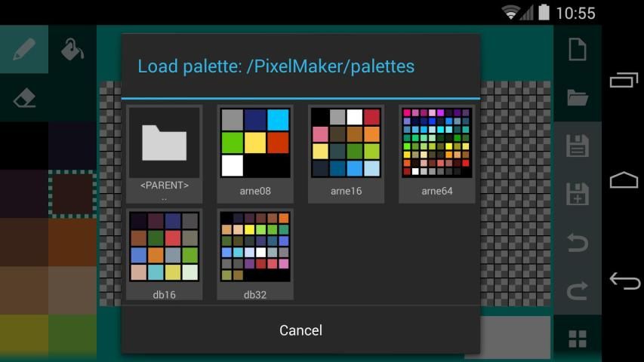Select the pencil drawing tool
This screenshot has height=362, width=644.
coord(24,50)
